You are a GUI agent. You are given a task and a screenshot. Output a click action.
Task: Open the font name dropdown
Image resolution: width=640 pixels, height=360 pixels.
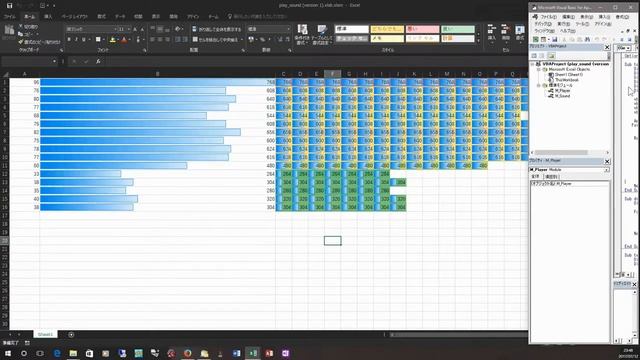pos(115,29)
